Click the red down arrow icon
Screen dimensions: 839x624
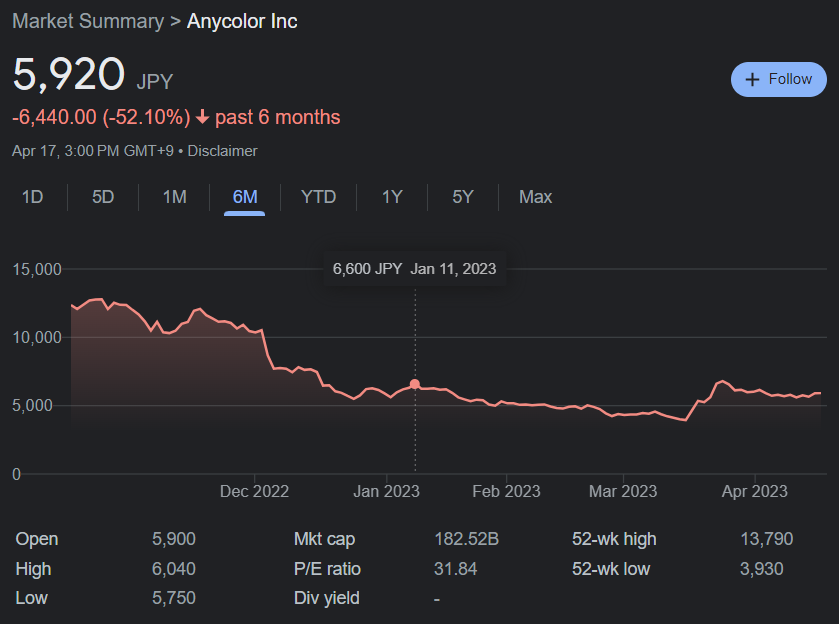202,118
